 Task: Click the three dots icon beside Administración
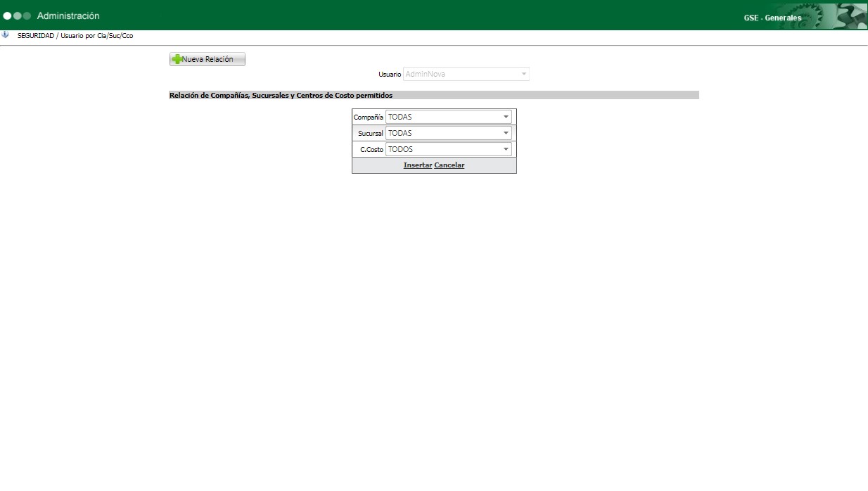pyautogui.click(x=17, y=15)
